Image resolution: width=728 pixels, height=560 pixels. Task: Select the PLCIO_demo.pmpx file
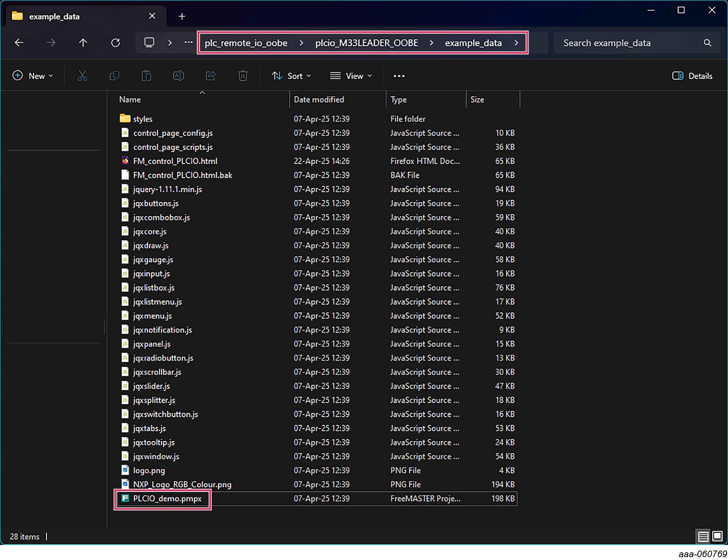pyautogui.click(x=167, y=499)
